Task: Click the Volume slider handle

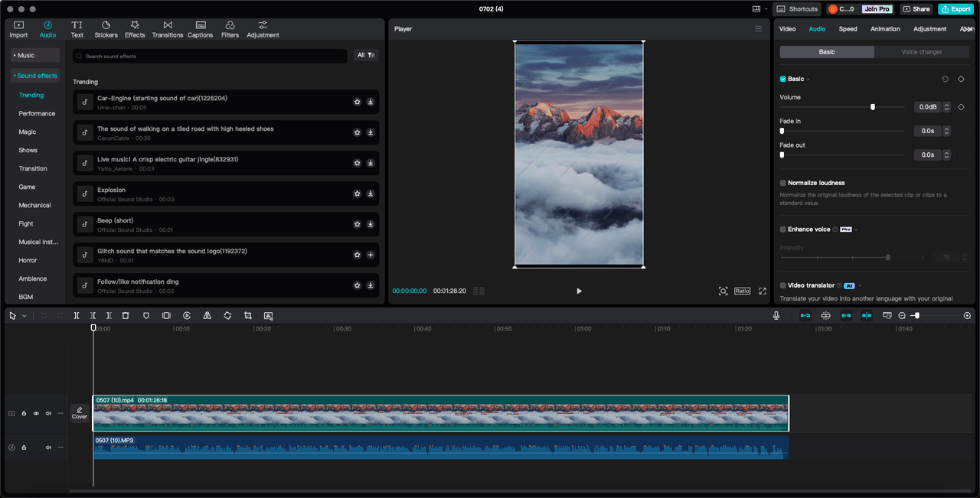Action: click(x=873, y=107)
